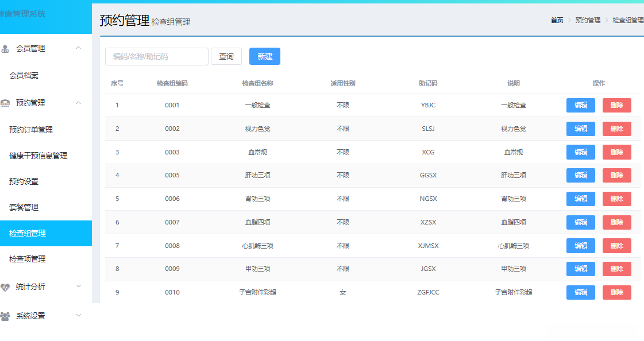The image size is (644, 341).
Task: Click the 预约管理 telephone icon in sidebar
Action: (x=5, y=103)
